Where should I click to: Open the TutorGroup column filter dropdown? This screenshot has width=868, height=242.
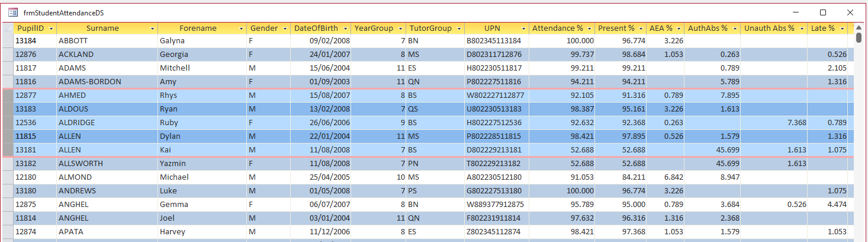coord(459,28)
